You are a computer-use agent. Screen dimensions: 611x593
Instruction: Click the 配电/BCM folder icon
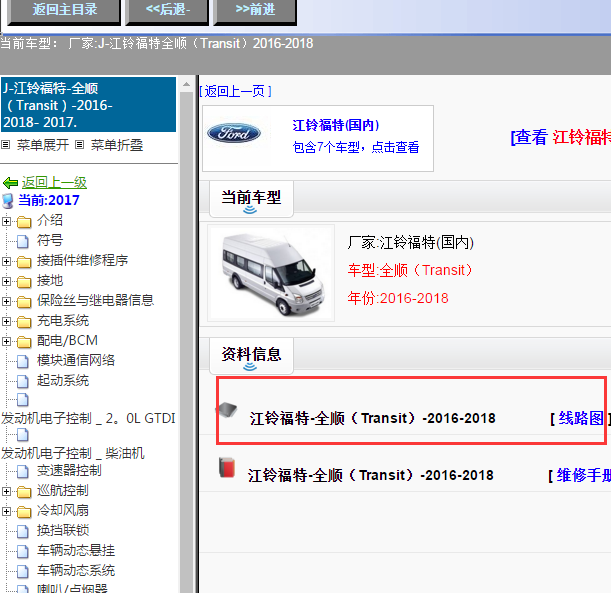[24, 342]
